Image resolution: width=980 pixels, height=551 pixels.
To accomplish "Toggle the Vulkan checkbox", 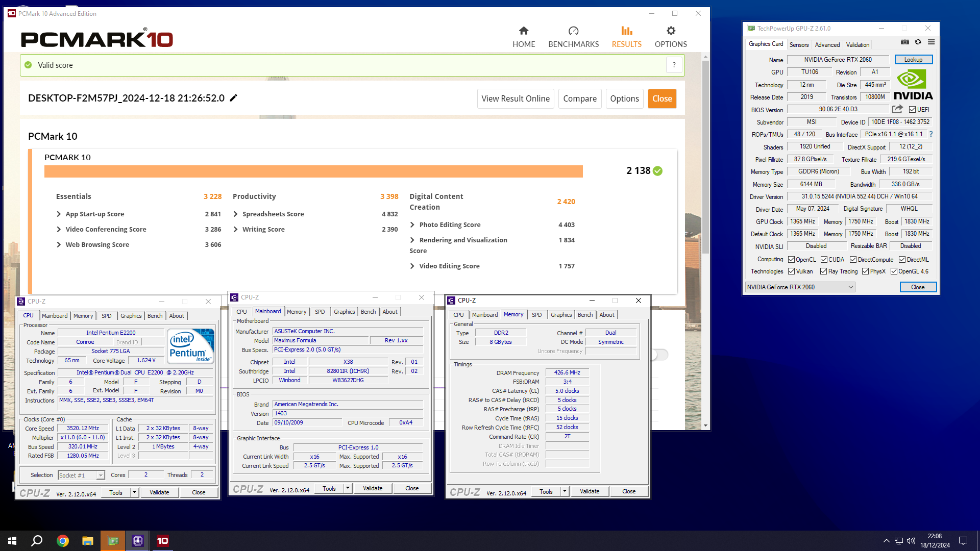I will point(791,271).
